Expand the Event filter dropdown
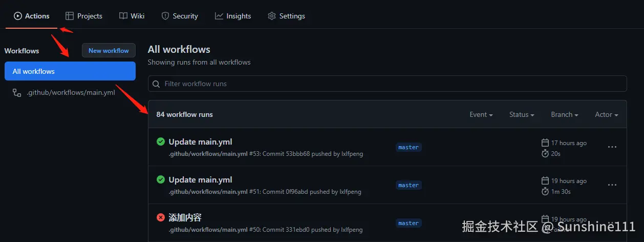The height and width of the screenshot is (242, 644). [481, 114]
